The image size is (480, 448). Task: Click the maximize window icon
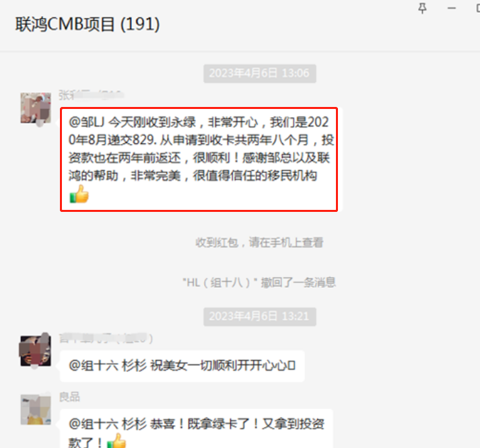click(x=477, y=8)
